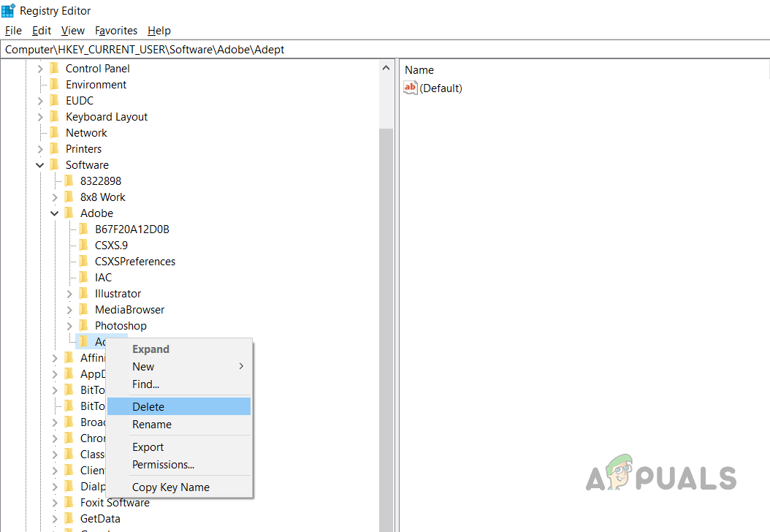
Task: Click the tree pane scroll up arrow
Action: (386, 68)
